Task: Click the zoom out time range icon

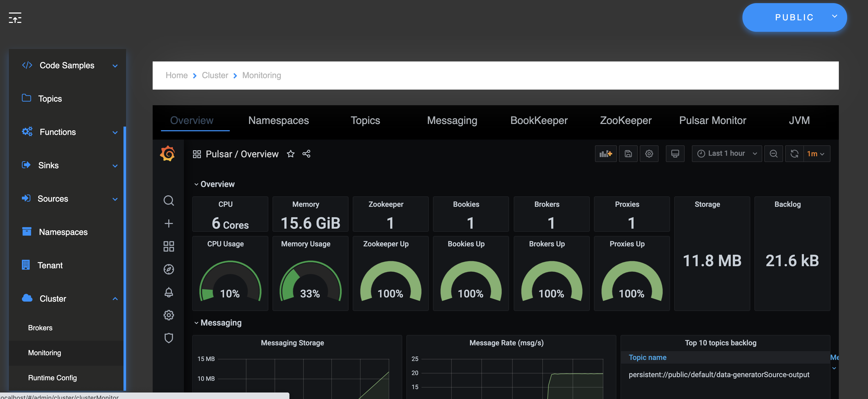Action: click(773, 154)
